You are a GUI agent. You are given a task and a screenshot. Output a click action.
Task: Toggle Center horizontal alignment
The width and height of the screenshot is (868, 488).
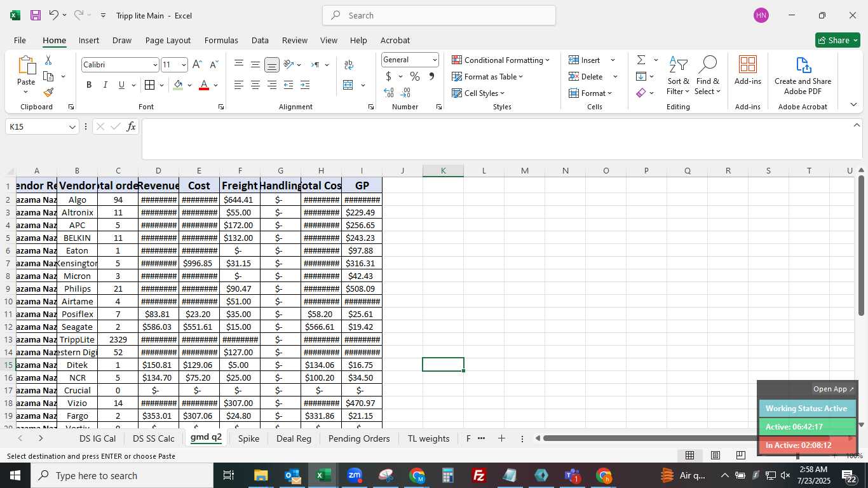tap(255, 85)
